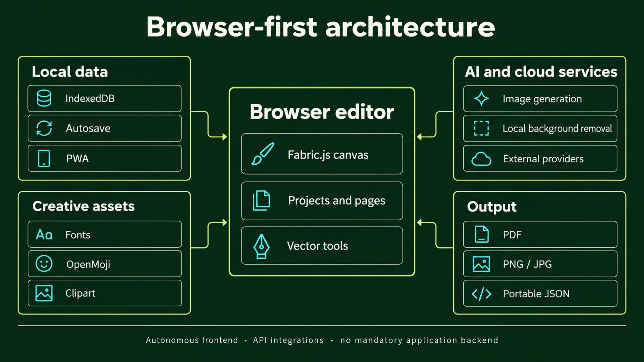Click the PNG / JPG image icon
The height and width of the screenshot is (362, 644).
point(481,264)
